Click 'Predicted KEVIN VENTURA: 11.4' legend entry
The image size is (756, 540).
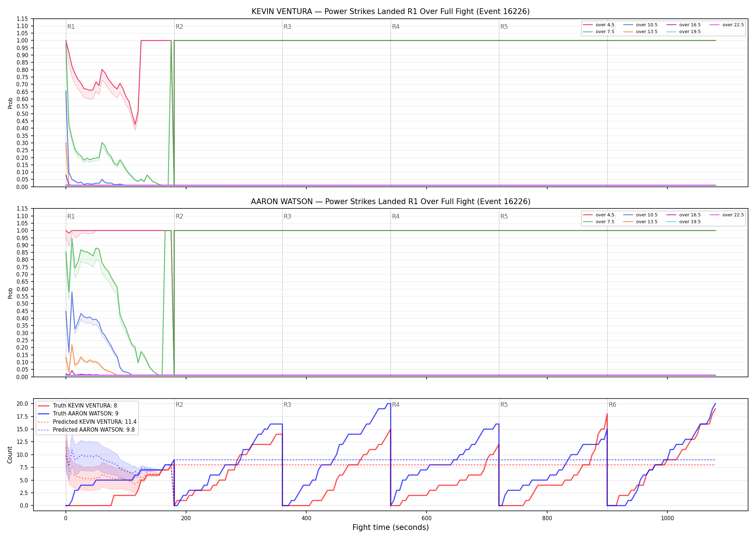pyautogui.click(x=87, y=422)
